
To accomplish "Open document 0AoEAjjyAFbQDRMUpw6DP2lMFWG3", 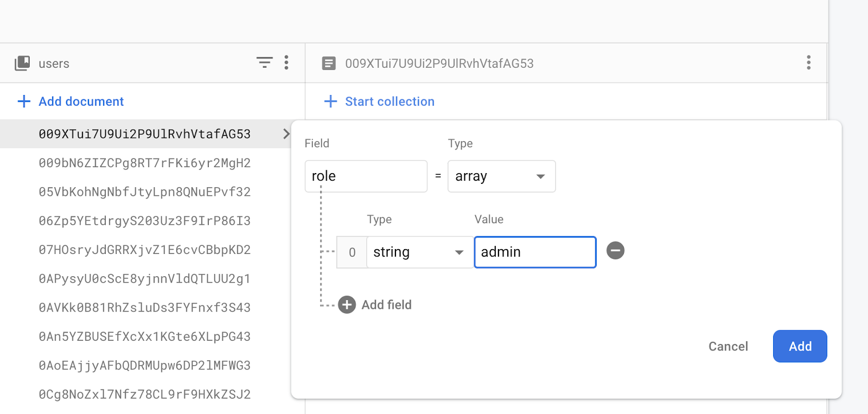I will click(x=144, y=366).
